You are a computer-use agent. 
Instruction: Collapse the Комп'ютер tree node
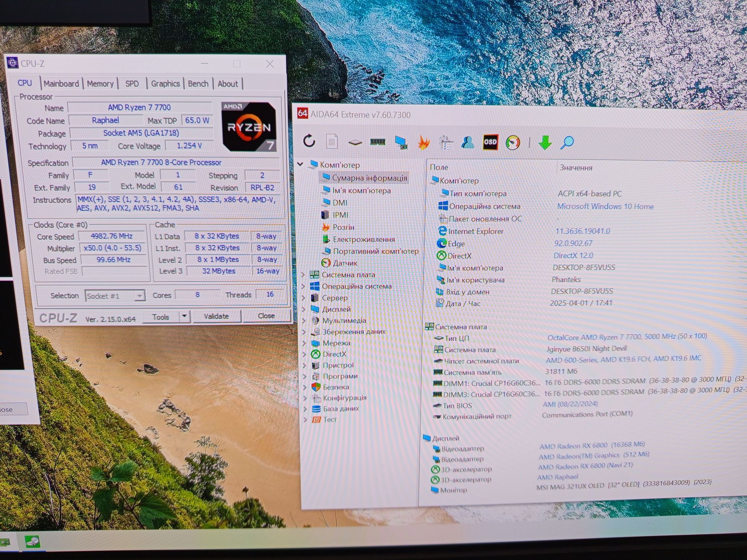pos(300,164)
